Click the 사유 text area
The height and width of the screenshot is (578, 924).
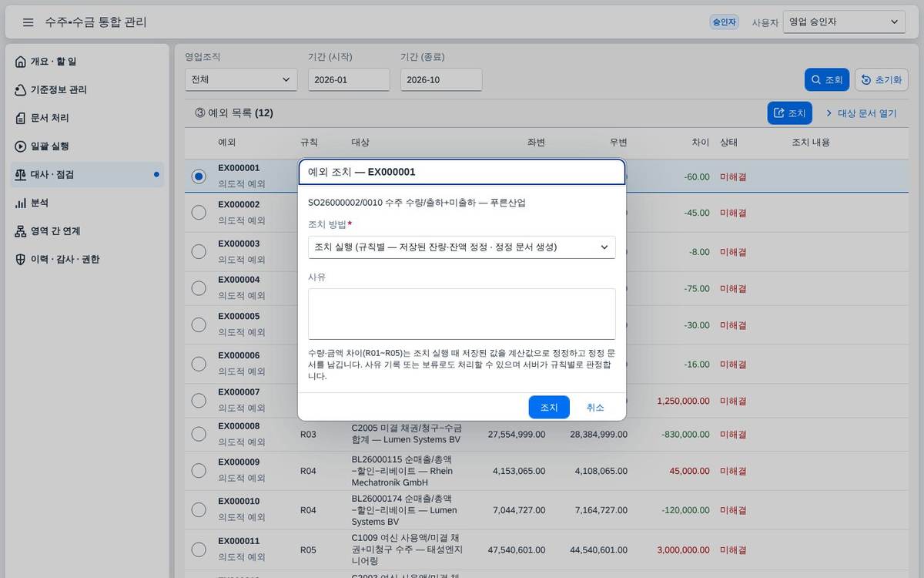pos(462,314)
